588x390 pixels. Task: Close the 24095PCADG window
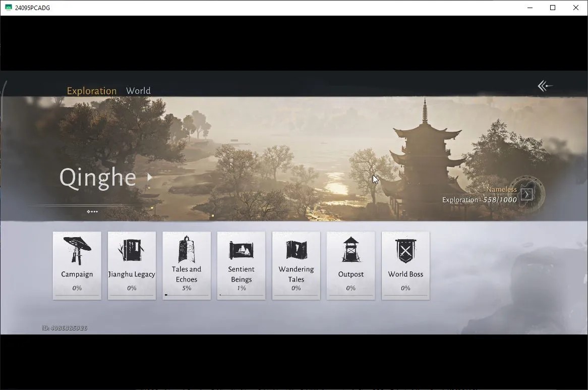click(x=575, y=8)
